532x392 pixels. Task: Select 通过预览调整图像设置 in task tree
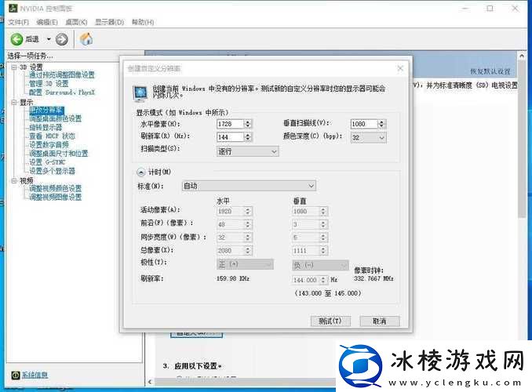pos(62,75)
